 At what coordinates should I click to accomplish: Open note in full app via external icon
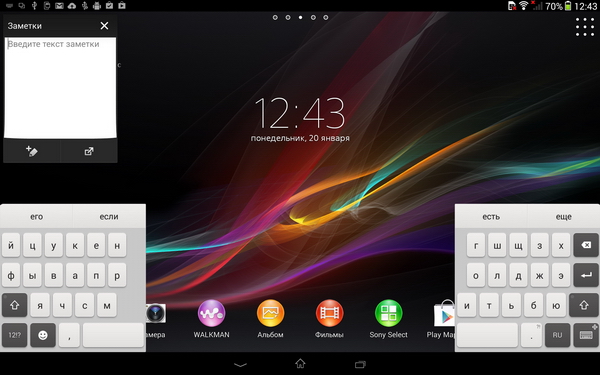point(89,151)
